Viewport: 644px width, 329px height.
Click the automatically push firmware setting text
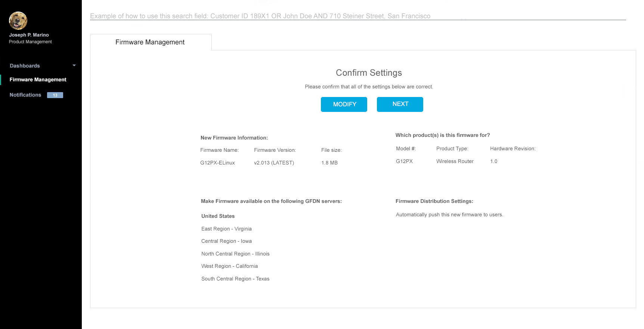pyautogui.click(x=449, y=214)
